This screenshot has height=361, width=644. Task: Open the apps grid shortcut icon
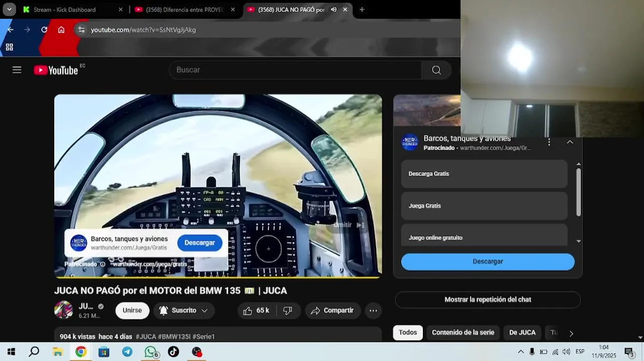click(9, 47)
